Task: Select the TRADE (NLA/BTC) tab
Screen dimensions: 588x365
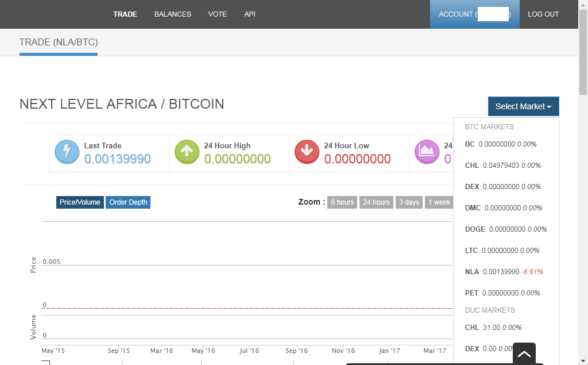Action: coord(59,43)
